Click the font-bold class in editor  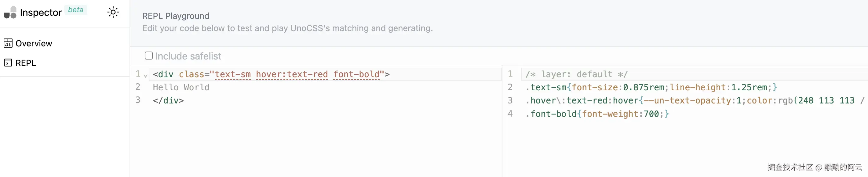click(x=356, y=74)
